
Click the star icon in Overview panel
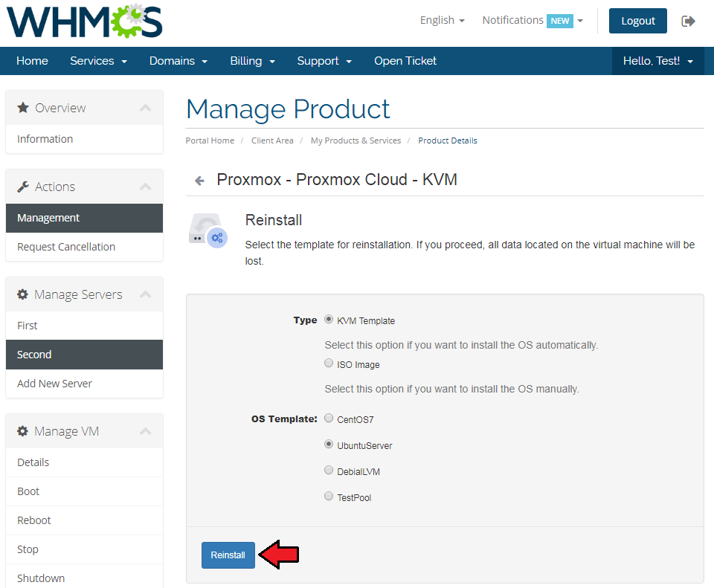(x=23, y=108)
